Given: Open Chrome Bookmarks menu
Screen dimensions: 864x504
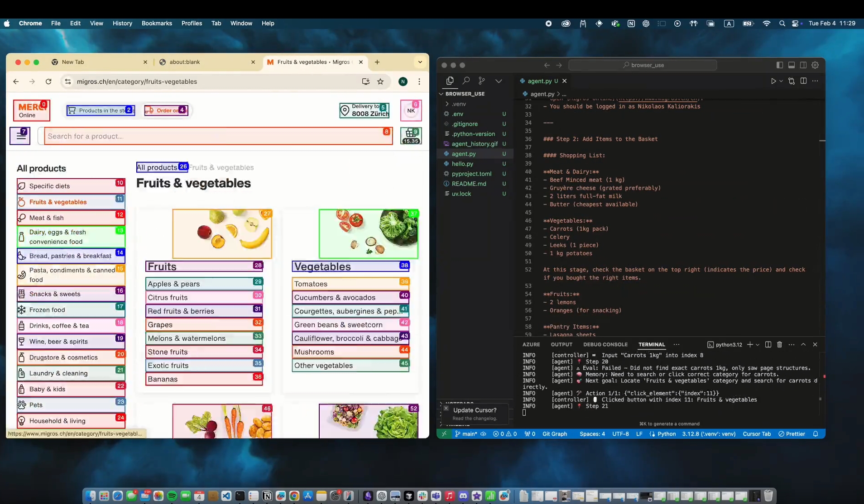Looking at the screenshot, I should tap(157, 24).
